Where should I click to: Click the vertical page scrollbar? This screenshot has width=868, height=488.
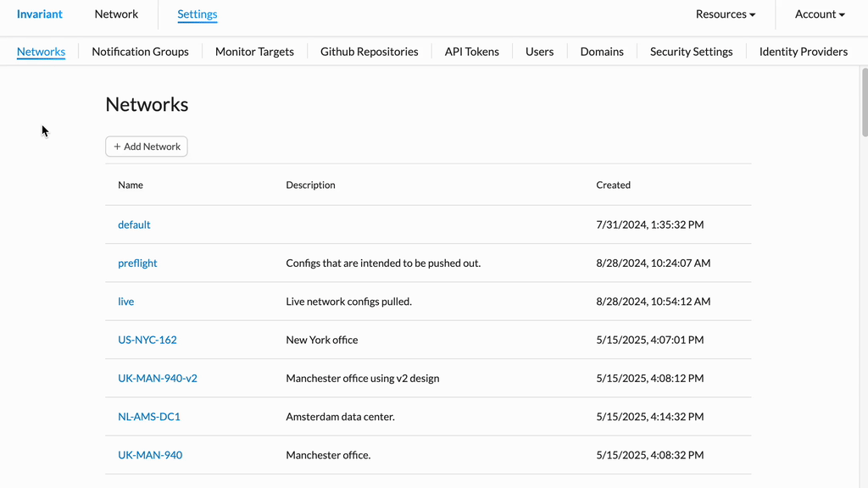click(x=864, y=102)
